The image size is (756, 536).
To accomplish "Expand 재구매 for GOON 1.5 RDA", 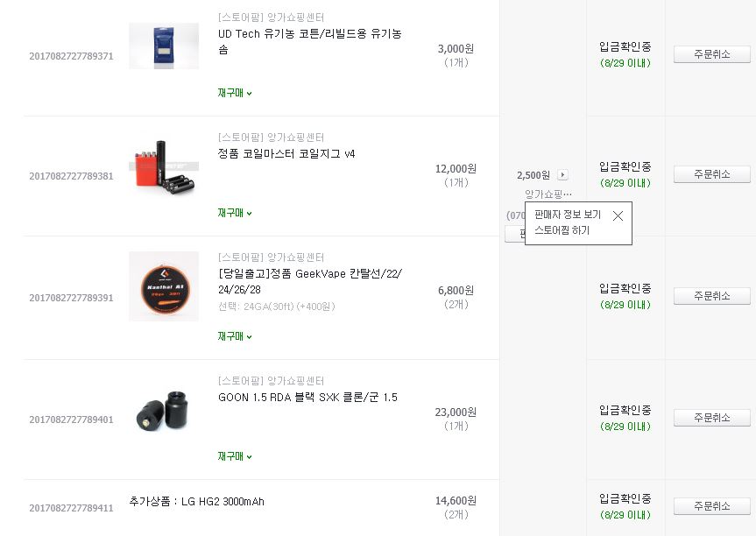I will pos(235,456).
